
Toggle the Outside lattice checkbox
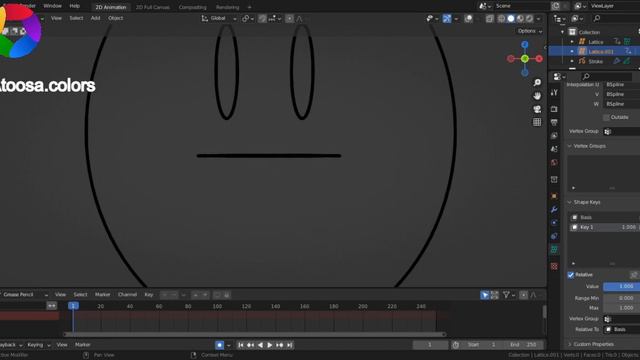[606, 118]
